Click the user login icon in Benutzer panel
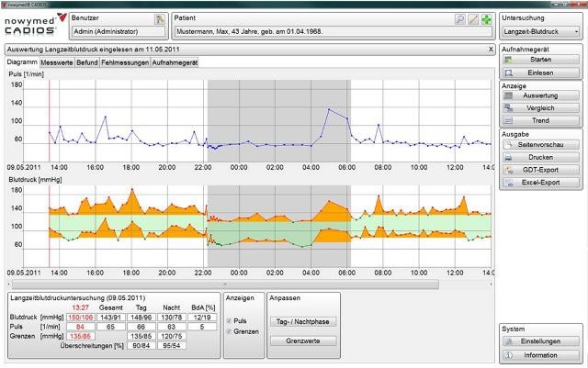The width and height of the screenshot is (588, 368). 160,19
